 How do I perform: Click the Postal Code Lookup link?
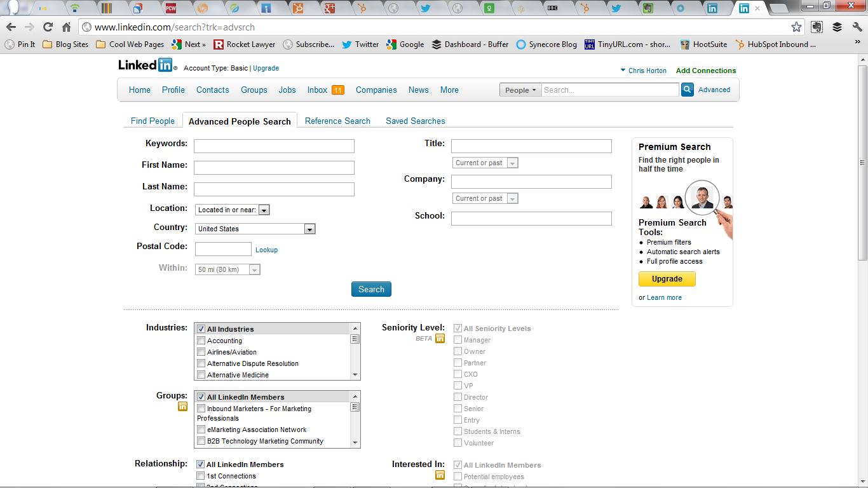(266, 250)
